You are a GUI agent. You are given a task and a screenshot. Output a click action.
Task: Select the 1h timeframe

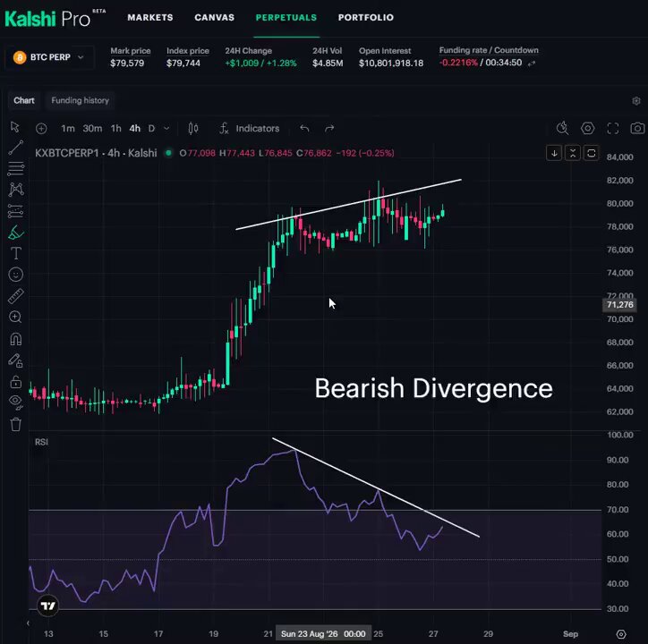tap(115, 129)
